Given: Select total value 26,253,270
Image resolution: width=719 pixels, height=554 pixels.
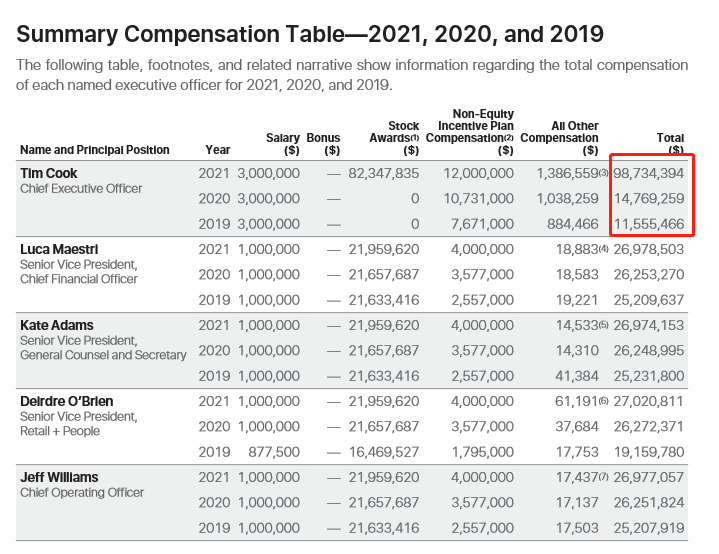Looking at the screenshot, I should [649, 275].
